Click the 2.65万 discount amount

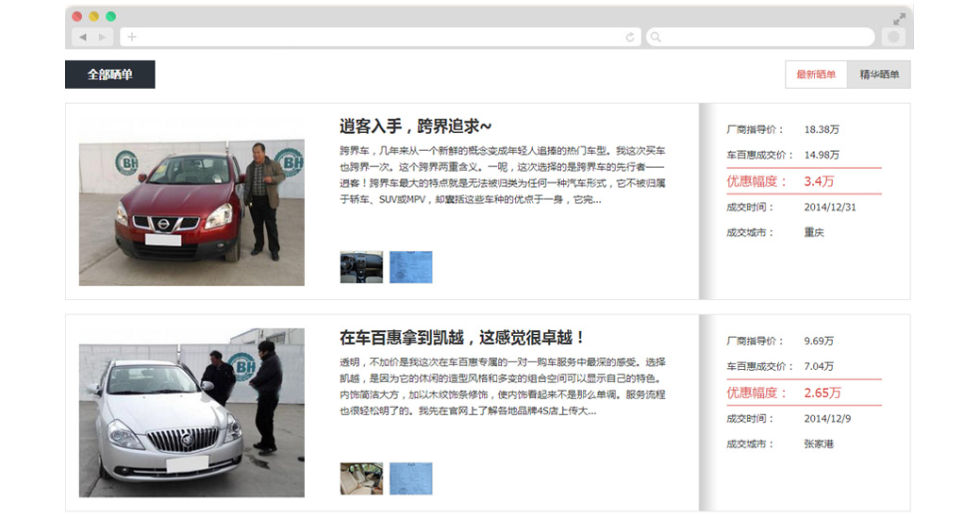[x=822, y=393]
